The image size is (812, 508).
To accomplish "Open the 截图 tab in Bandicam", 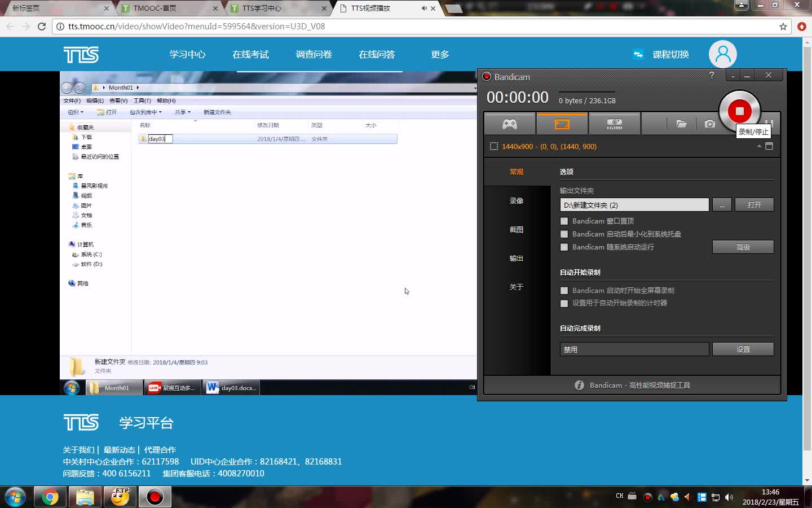I will click(517, 229).
